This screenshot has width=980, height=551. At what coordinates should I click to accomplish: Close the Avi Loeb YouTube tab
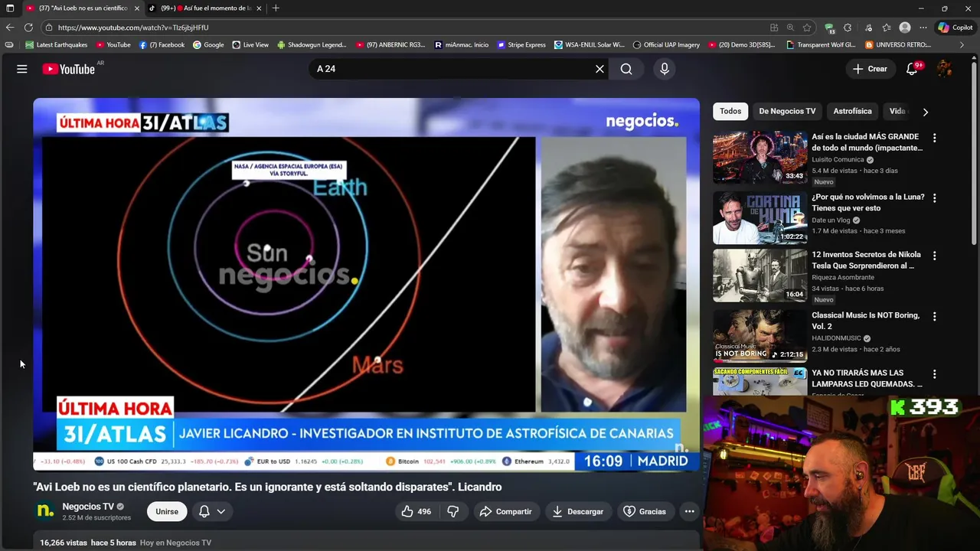pyautogui.click(x=137, y=8)
